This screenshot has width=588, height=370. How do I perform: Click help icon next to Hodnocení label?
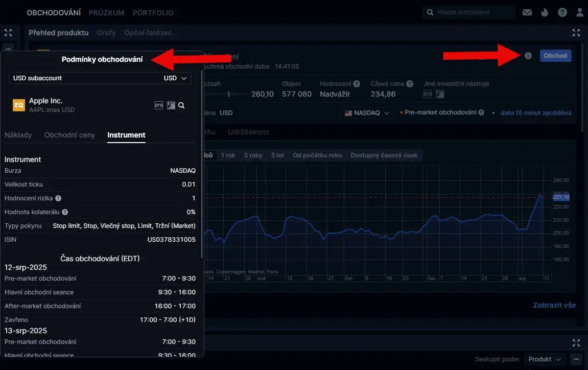[x=357, y=84]
